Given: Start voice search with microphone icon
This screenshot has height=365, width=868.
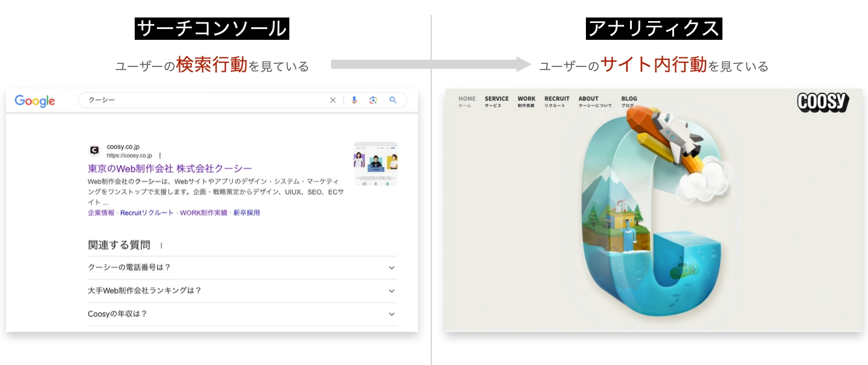Looking at the screenshot, I should tap(355, 100).
